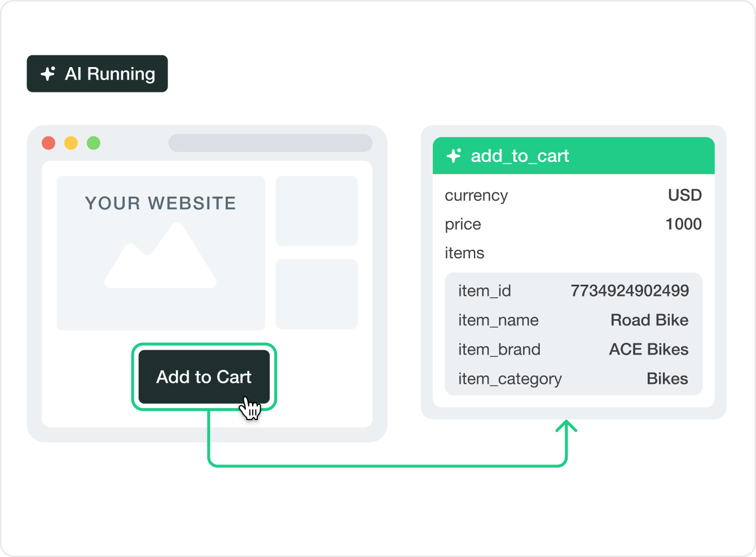This screenshot has width=756, height=557.
Task: Click the YOUR WEBSITE heading text
Action: [161, 203]
